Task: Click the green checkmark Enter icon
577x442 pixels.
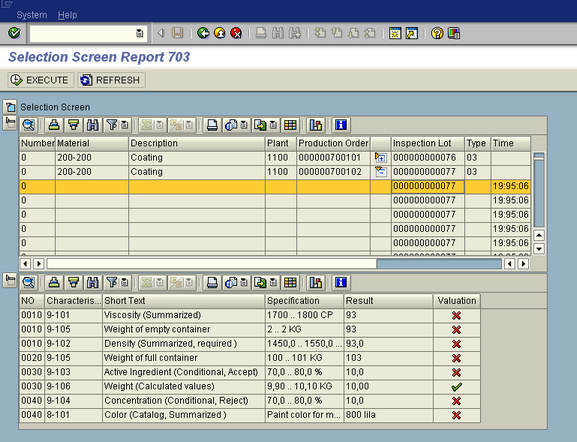Action: click(14, 33)
